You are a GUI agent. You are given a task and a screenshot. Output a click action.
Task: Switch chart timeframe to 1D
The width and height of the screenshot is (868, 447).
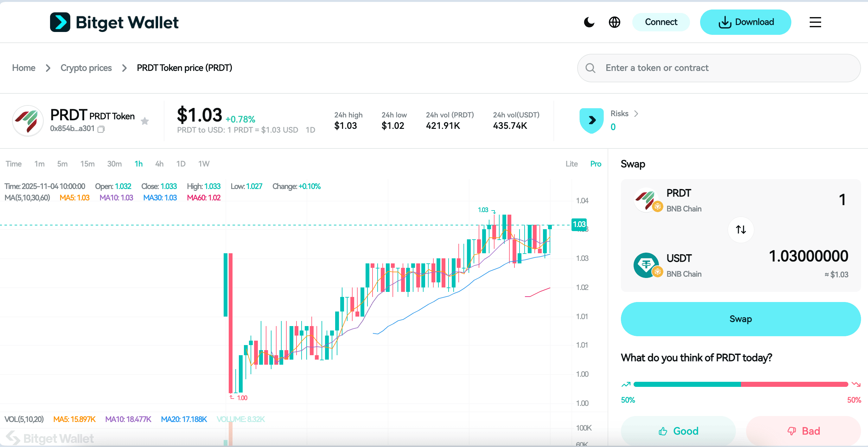pyautogui.click(x=181, y=164)
